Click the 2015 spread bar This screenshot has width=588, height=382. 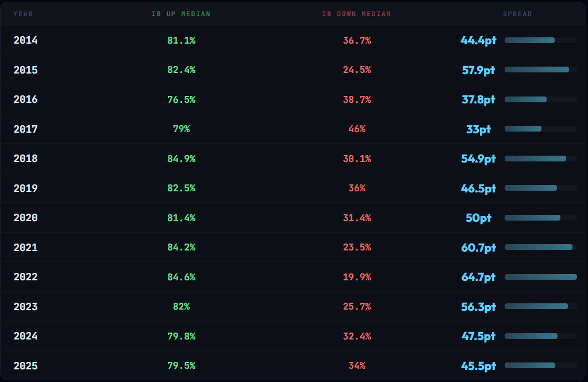pyautogui.click(x=540, y=70)
